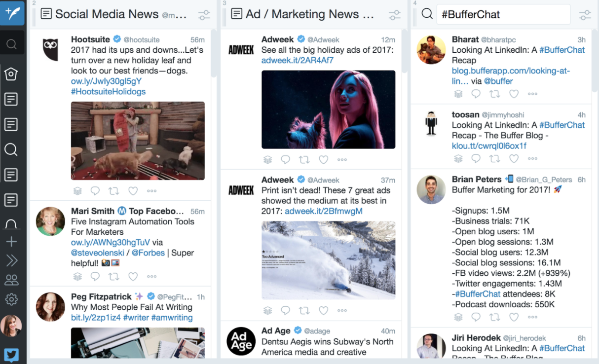Click the Ad Age @adage handle
Image resolution: width=599 pixels, height=364 pixels.
317,331
